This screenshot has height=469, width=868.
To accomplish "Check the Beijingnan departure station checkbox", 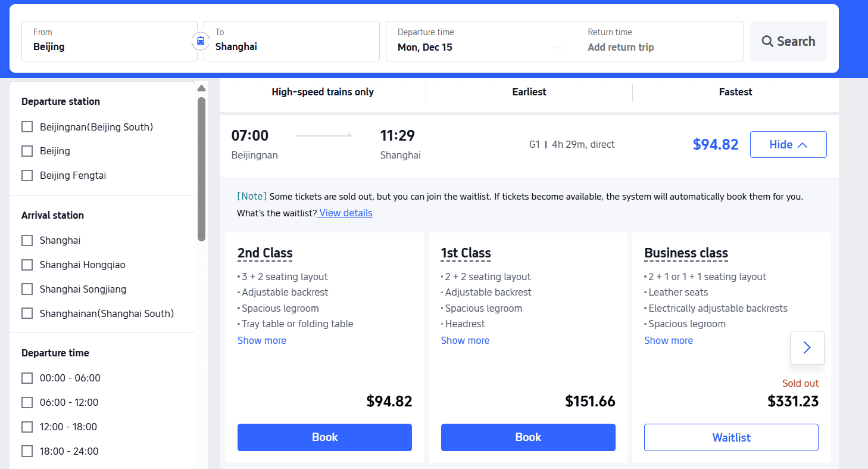I will point(27,126).
